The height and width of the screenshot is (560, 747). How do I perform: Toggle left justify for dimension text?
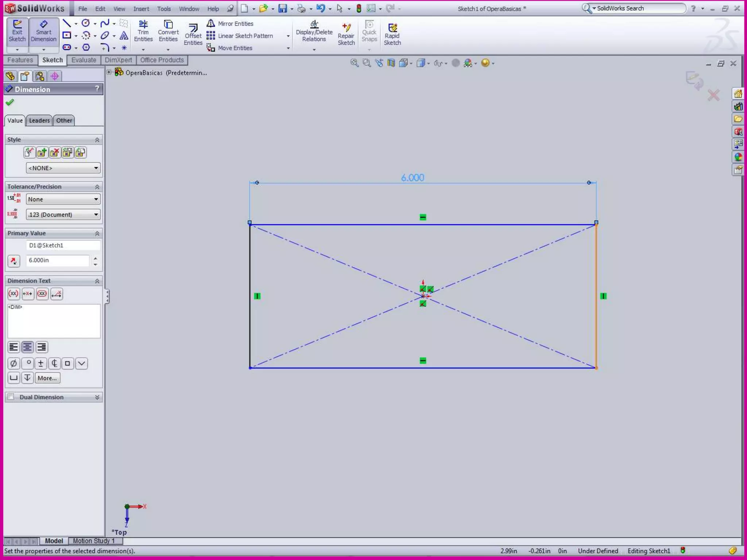13,347
